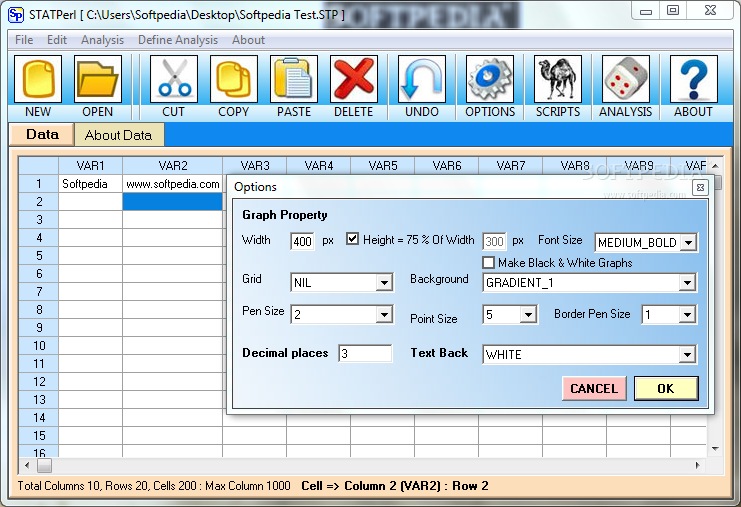Select the VAR4 column header
This screenshot has height=507, width=741.
(319, 166)
